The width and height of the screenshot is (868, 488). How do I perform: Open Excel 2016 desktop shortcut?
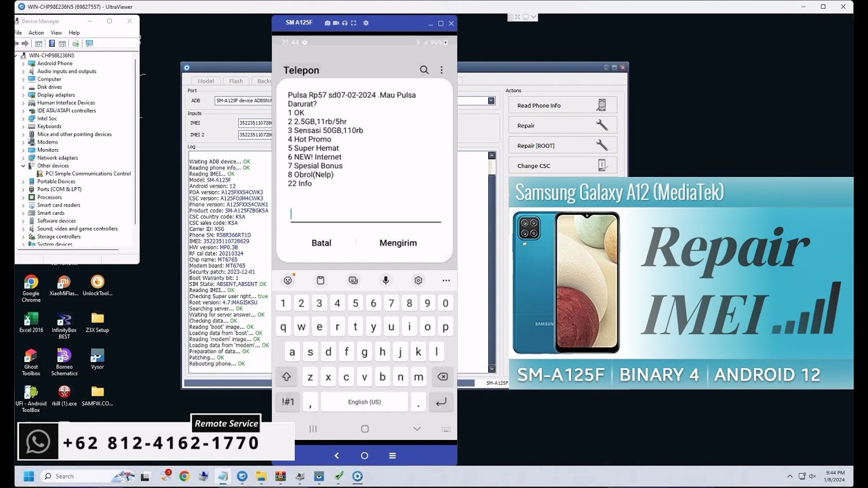tap(31, 323)
